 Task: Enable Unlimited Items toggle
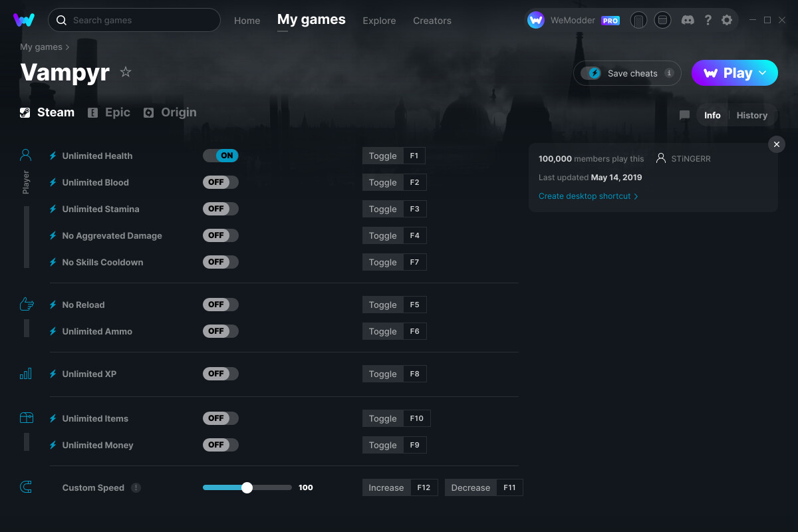point(221,418)
